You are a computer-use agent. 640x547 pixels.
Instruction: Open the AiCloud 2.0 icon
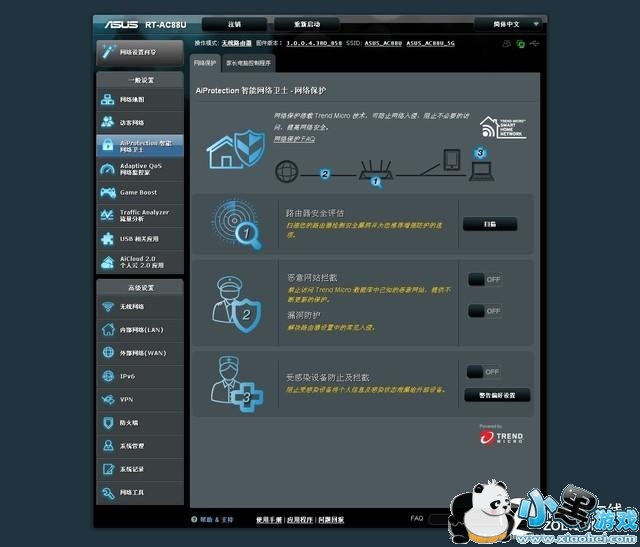(108, 262)
